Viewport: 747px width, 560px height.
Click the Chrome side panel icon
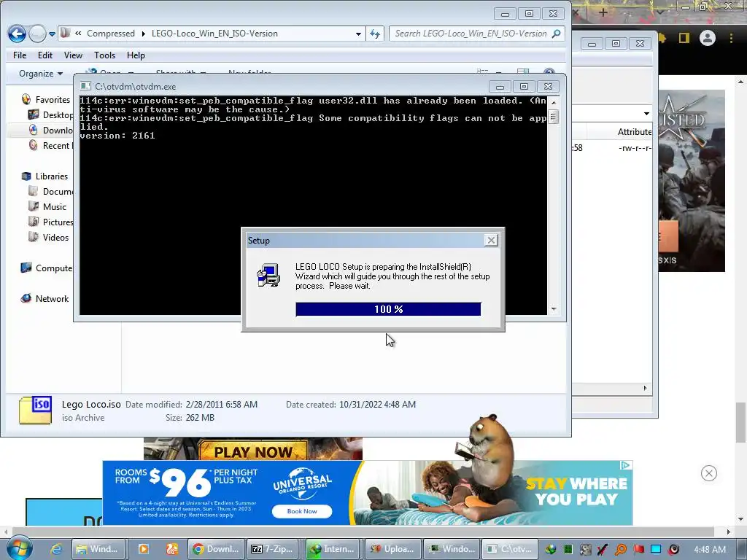pos(684,38)
